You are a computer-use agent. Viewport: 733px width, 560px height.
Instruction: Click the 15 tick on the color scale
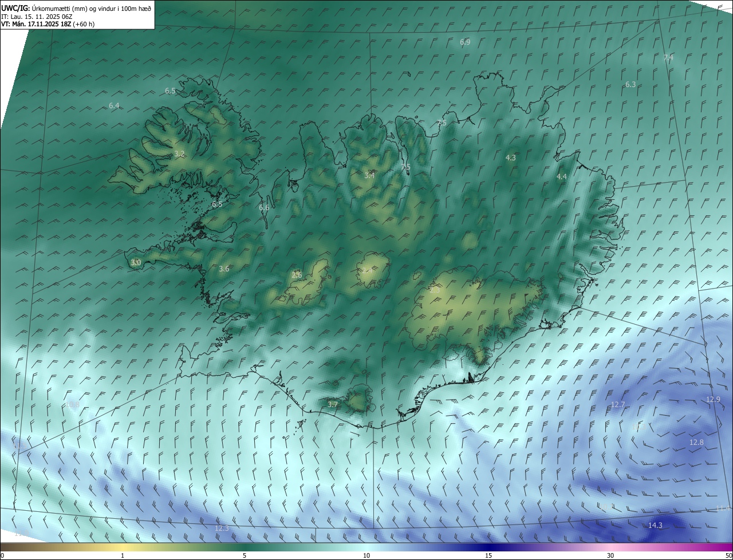click(x=488, y=555)
